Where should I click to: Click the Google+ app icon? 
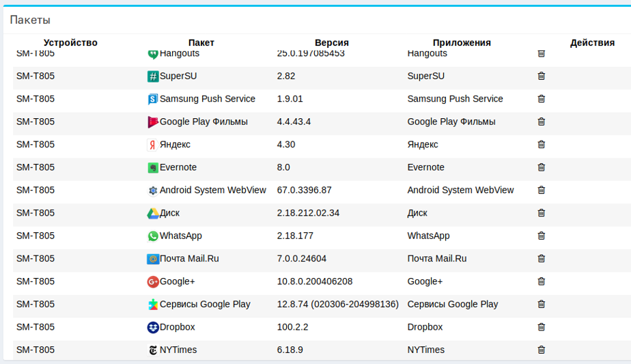[153, 281]
